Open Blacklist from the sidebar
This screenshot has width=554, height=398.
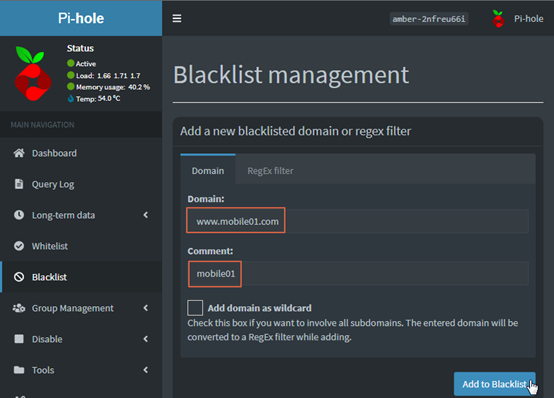point(81,277)
